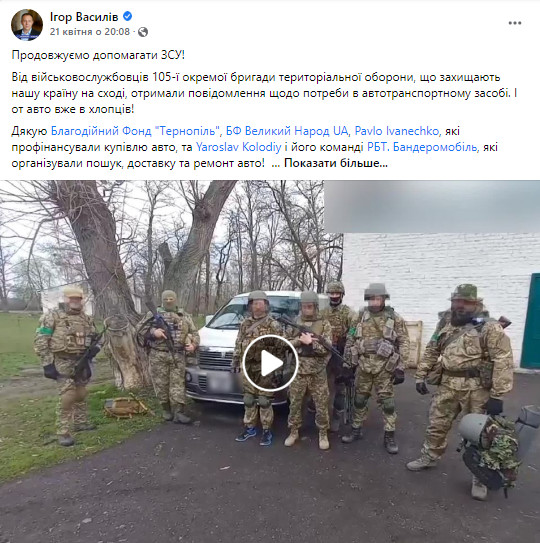Expand the post with Показати більше

point(336,163)
